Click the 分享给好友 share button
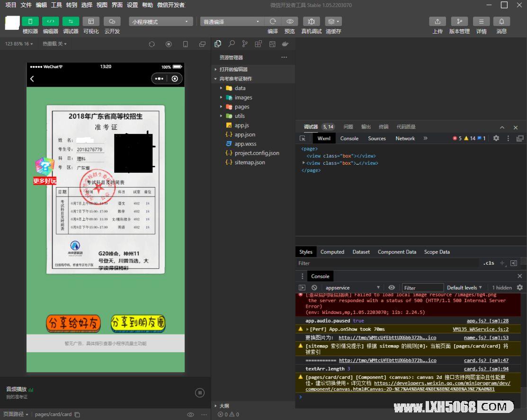Viewport: 527px width, 420px height. pyautogui.click(x=73, y=323)
